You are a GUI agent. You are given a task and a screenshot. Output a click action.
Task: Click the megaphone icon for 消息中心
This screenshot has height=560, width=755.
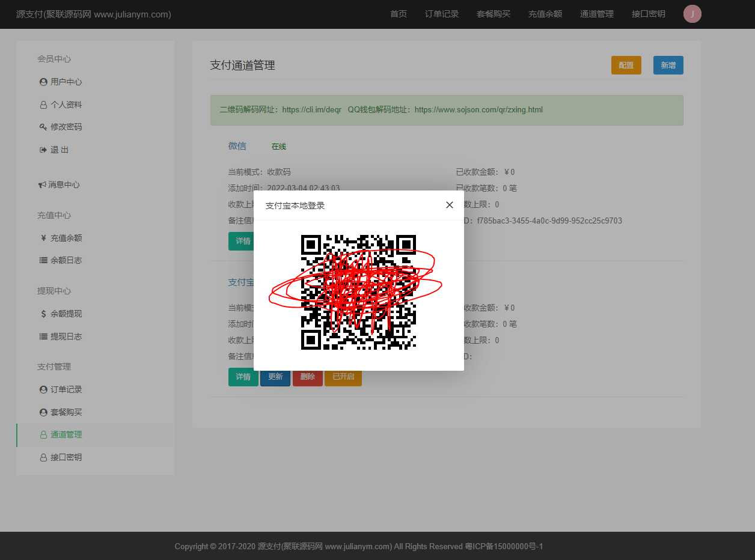[42, 184]
